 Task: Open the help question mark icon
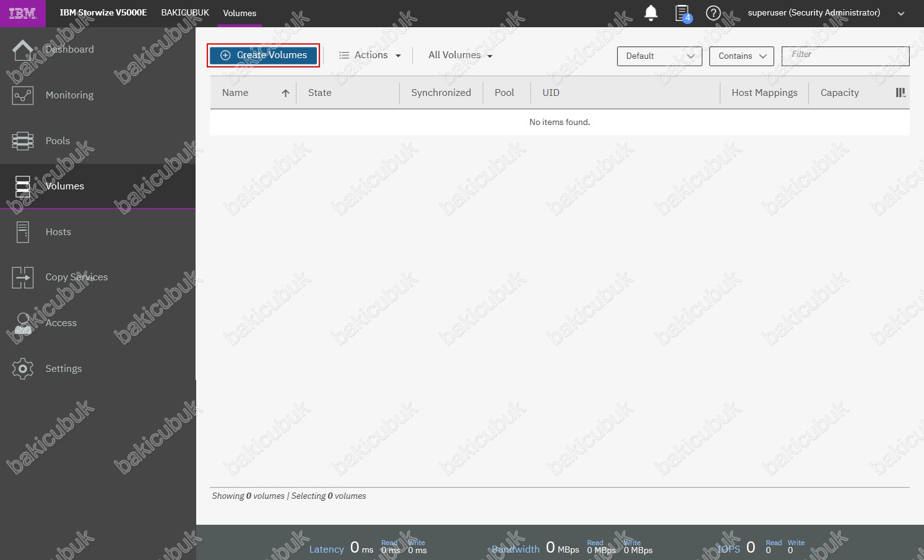click(x=714, y=13)
